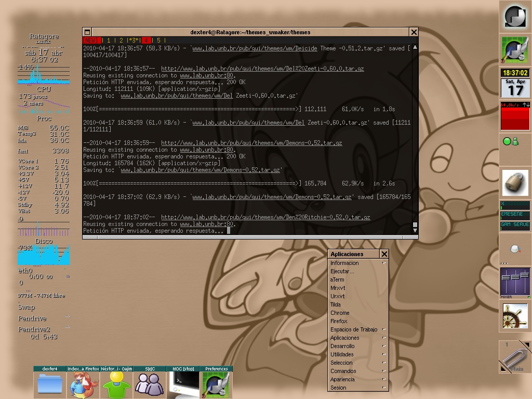Click the Proc 173 procs panel

[x=44, y=103]
